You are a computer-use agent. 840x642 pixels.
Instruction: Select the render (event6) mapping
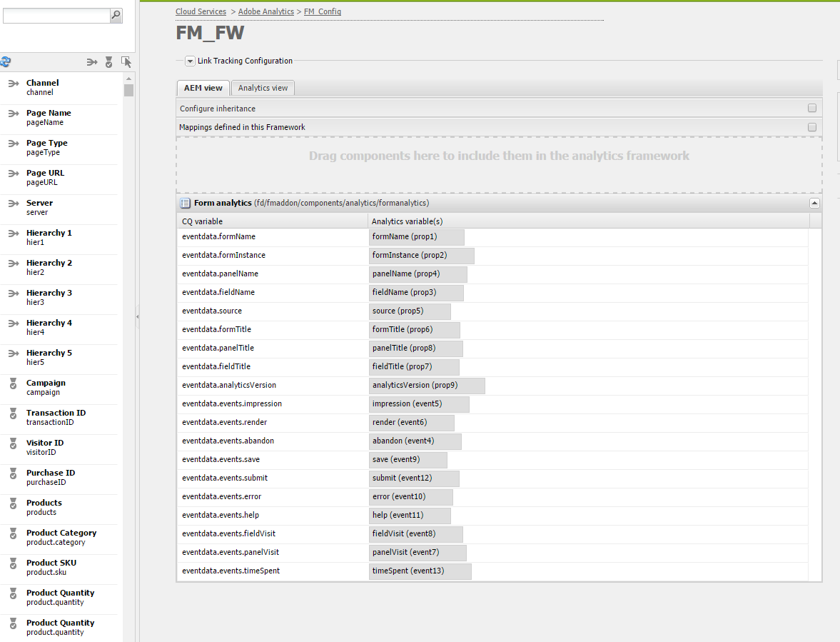[x=411, y=423]
